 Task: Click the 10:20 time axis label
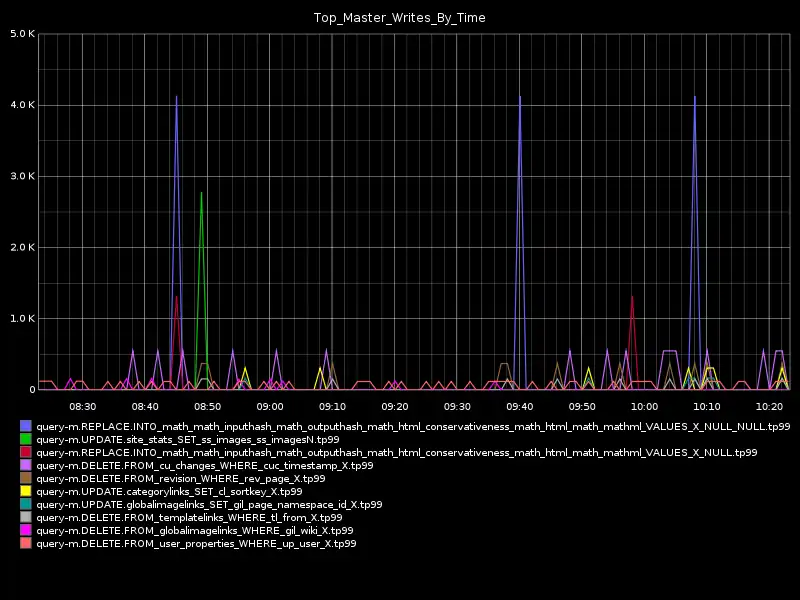point(769,407)
